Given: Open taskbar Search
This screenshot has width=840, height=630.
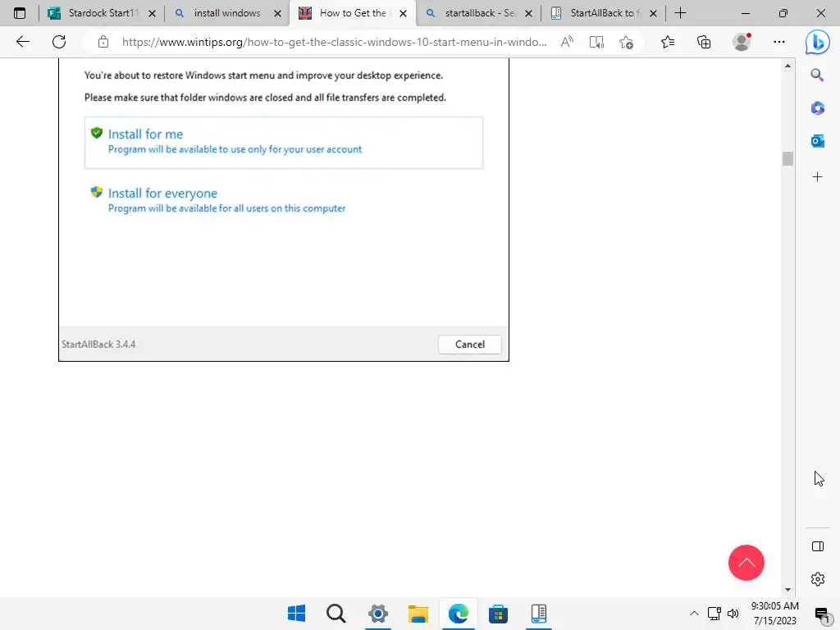Looking at the screenshot, I should pos(336,614).
